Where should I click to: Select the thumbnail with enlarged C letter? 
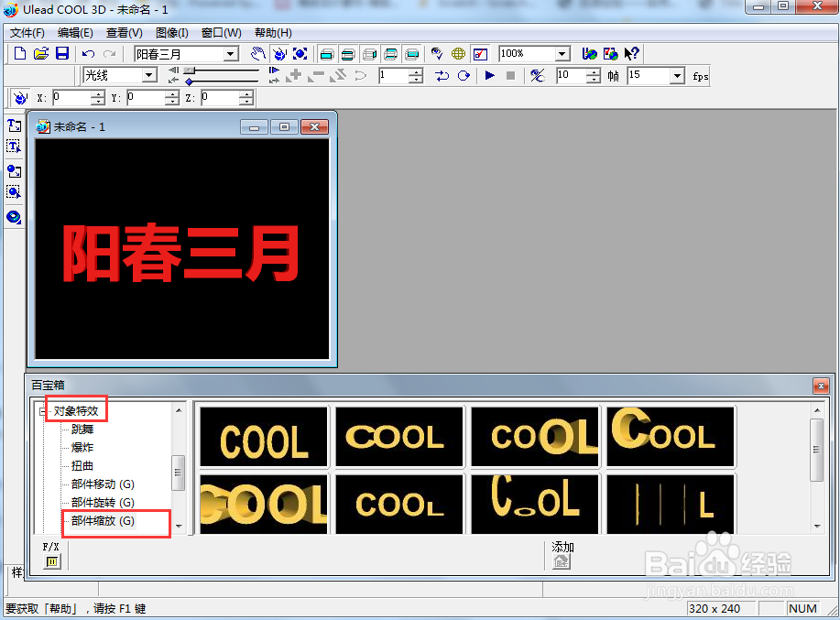670,437
